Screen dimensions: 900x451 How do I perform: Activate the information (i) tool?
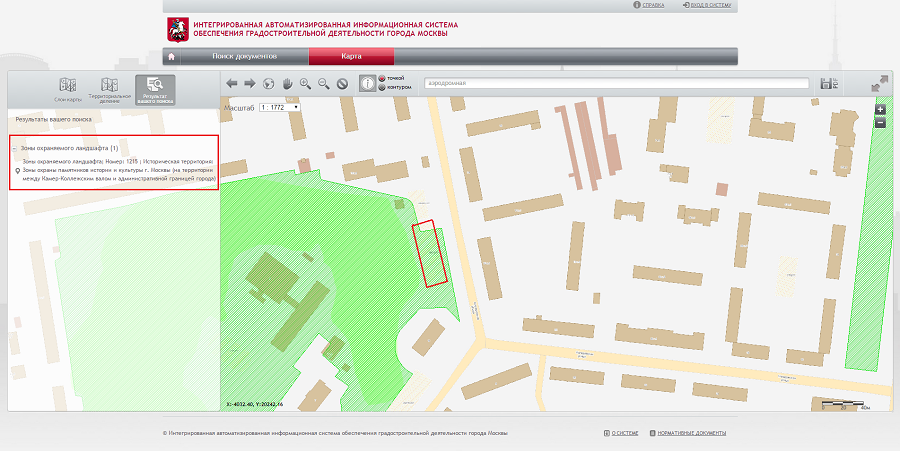click(x=367, y=83)
